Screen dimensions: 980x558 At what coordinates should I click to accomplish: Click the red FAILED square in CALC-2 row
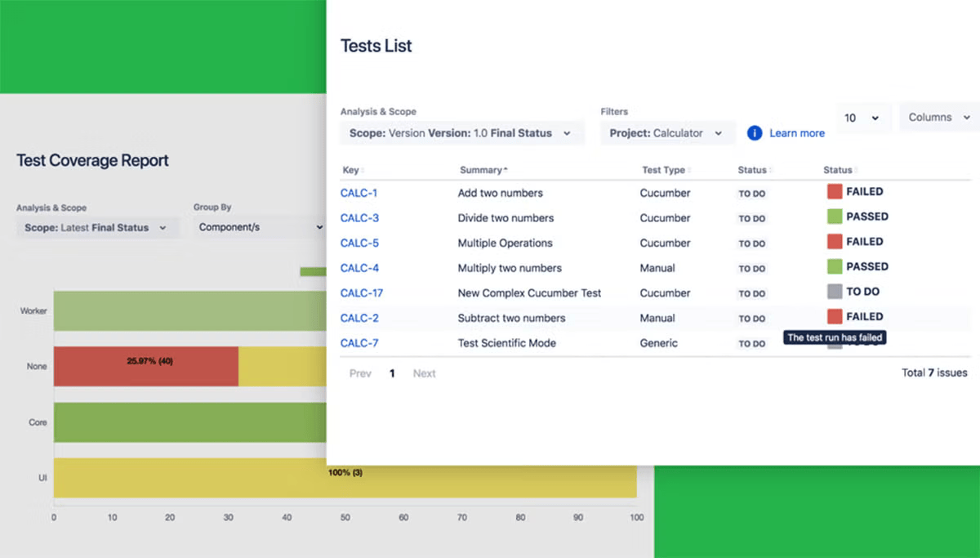coord(835,316)
